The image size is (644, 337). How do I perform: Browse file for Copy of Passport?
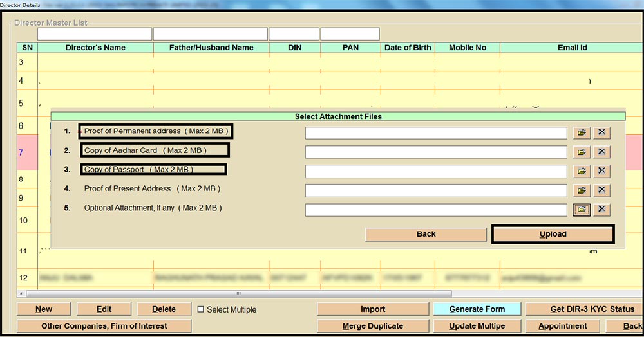(x=582, y=171)
